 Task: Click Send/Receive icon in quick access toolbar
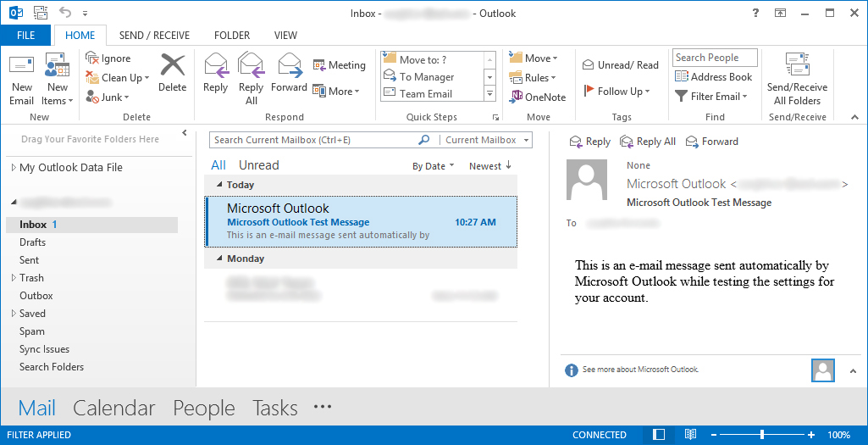pos(41,12)
